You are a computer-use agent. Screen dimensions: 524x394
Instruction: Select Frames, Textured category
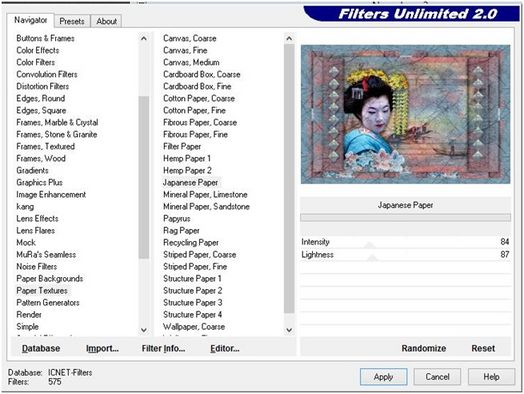(x=45, y=147)
